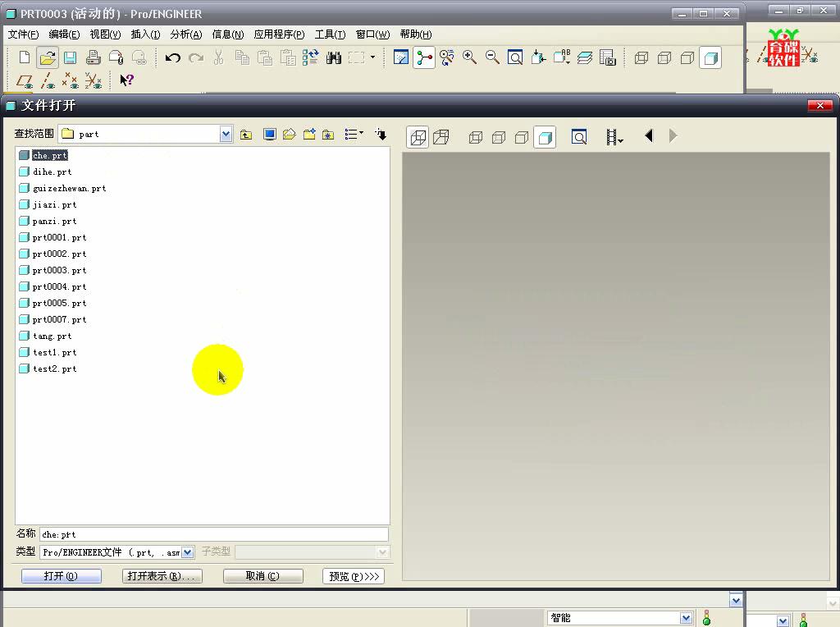Click the Open file folder icon
The width and height of the screenshot is (840, 627).
(48, 57)
